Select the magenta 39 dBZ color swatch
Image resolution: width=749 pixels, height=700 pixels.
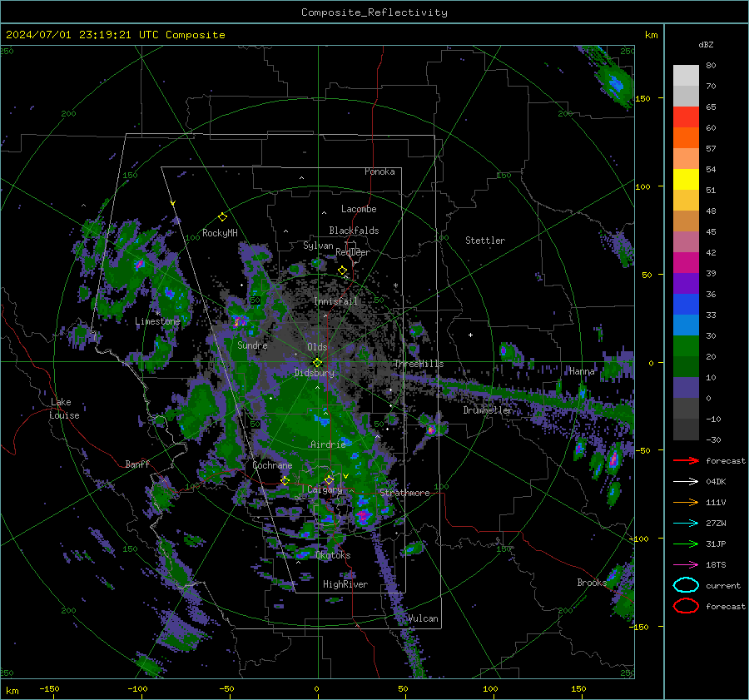[686, 263]
